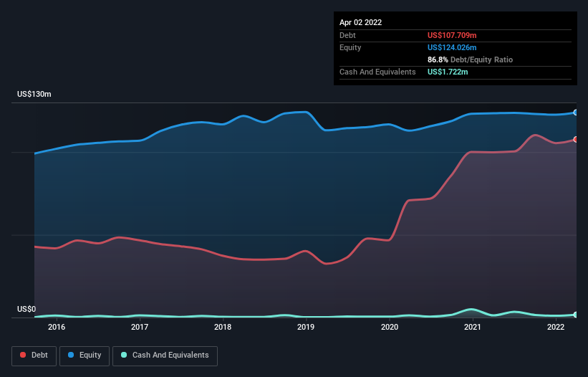Image resolution: width=588 pixels, height=377 pixels.
Task: Click the 2016 axis label
Action: [x=57, y=327]
